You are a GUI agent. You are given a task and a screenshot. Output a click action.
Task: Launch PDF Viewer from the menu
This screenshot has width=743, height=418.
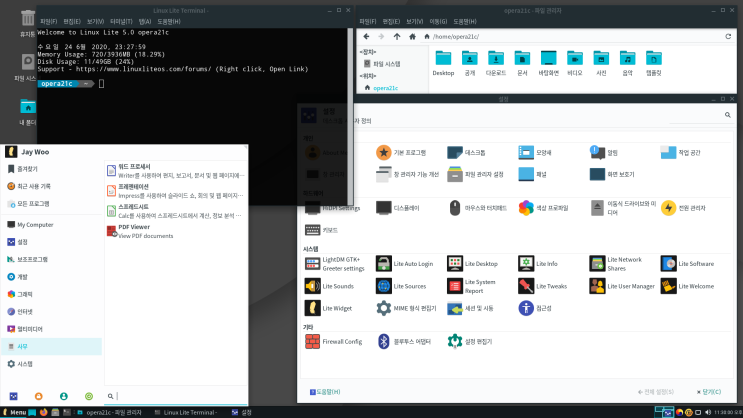[175, 231]
